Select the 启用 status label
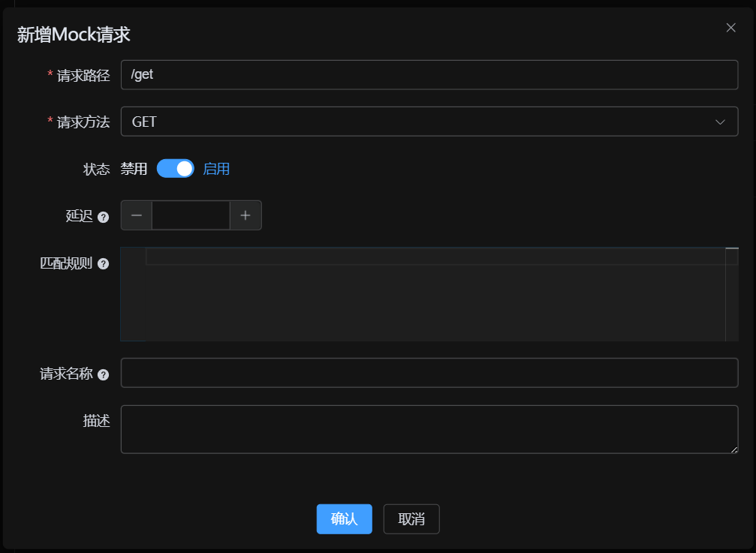This screenshot has width=756, height=553. coord(216,169)
